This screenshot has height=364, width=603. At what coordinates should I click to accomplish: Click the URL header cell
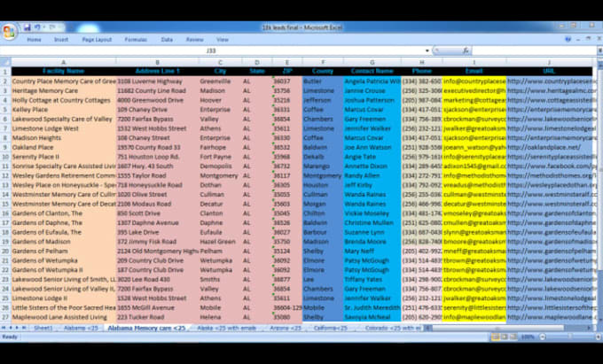[x=549, y=71]
